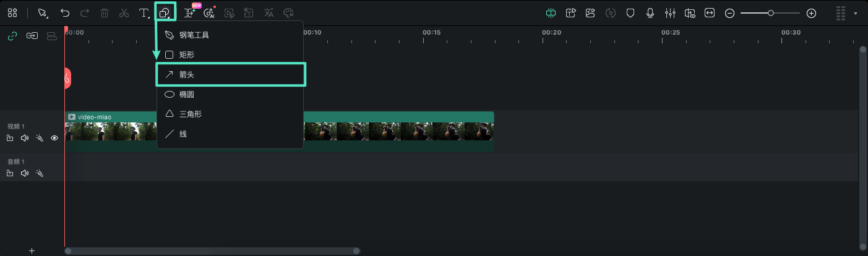Click the 00:25 mark on the ruler

[670, 32]
